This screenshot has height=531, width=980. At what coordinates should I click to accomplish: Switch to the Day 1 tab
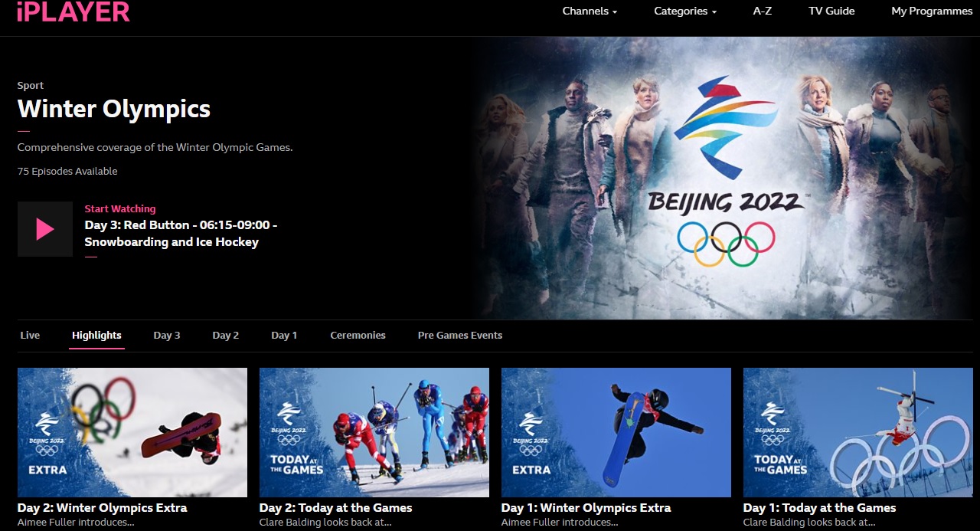click(284, 335)
